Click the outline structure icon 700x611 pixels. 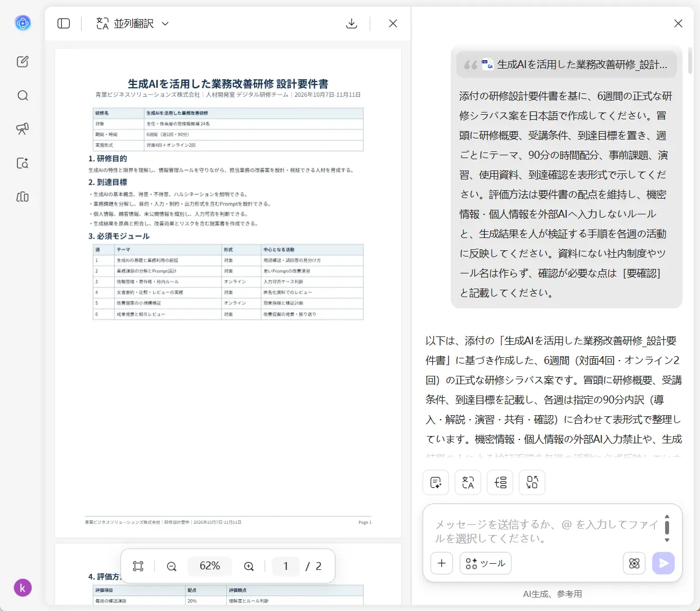click(x=500, y=482)
